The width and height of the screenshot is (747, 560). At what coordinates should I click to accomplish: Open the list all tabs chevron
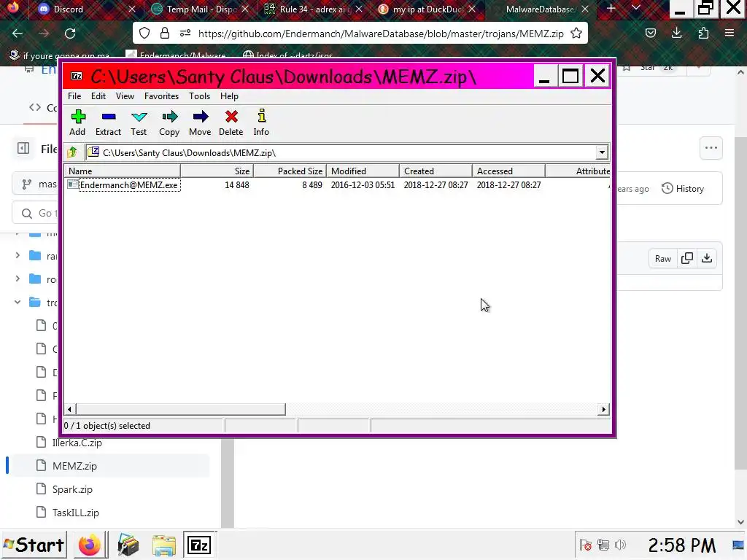pos(635,8)
